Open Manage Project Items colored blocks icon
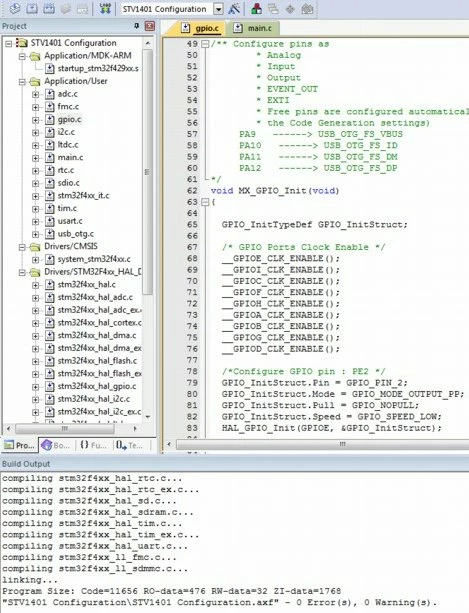Viewport: 469px width, 613px height. tap(256, 9)
